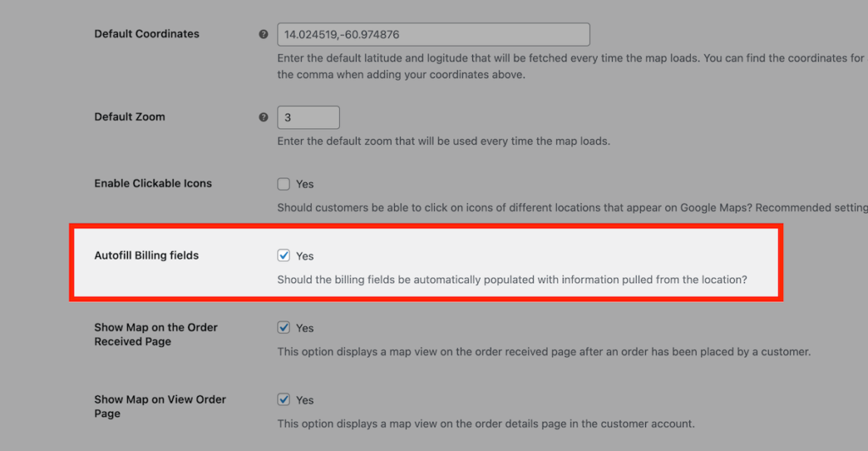Disable the Show Map on Order Received Page checkbox
Screen dimensions: 868x451
tap(283, 327)
